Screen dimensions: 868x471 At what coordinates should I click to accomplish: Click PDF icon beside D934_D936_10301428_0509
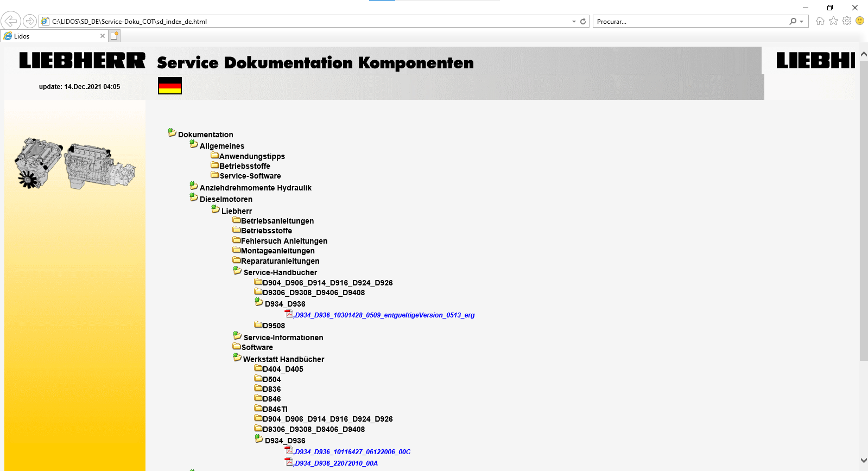tap(289, 314)
